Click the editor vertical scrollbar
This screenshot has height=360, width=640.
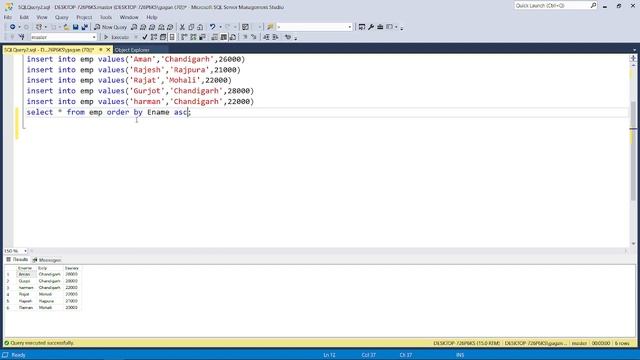coord(633,150)
